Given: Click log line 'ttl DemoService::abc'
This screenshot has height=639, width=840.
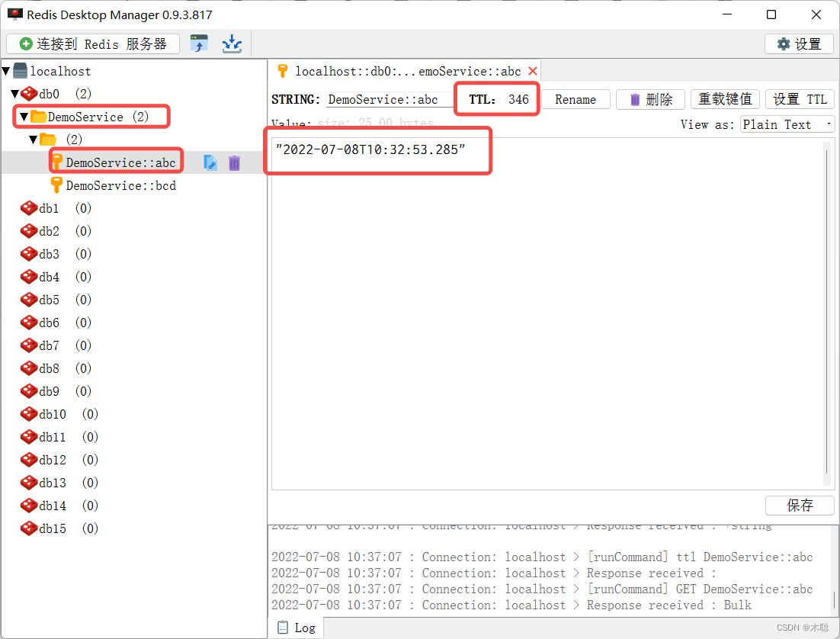Looking at the screenshot, I should pos(542,557).
